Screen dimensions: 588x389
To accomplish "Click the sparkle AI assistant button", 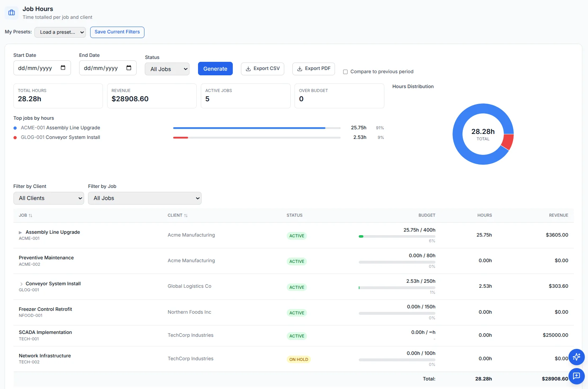I will pos(576,357).
